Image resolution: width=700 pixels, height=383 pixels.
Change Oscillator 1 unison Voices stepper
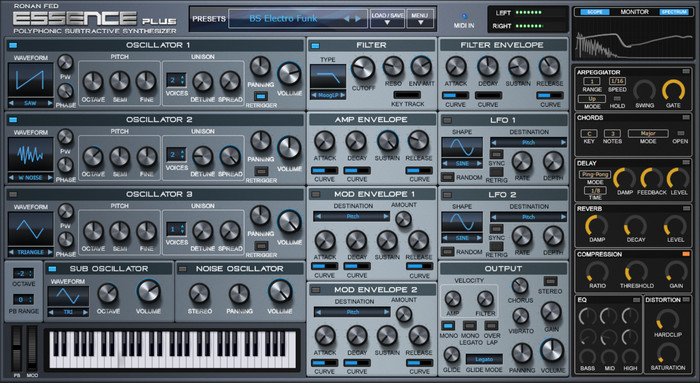point(176,80)
